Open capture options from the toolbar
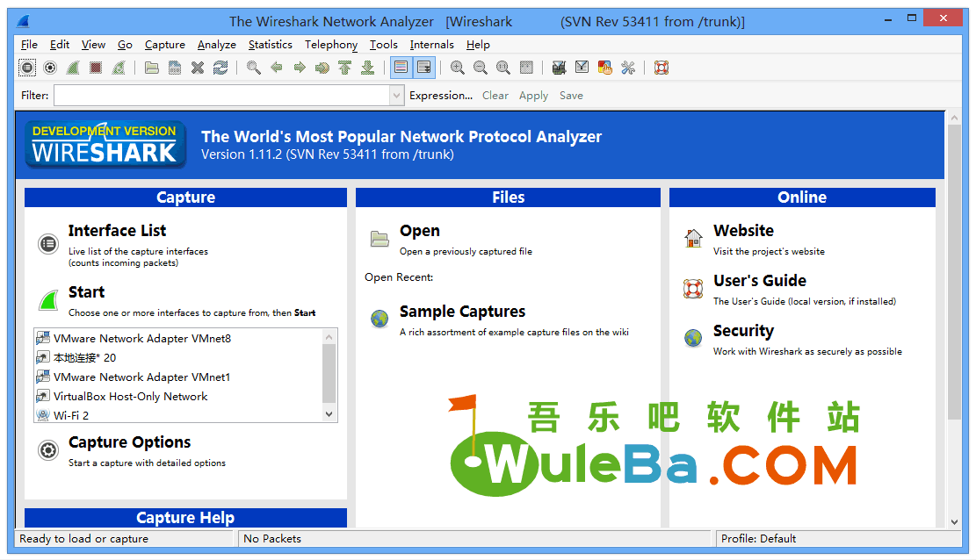976x560 pixels. [x=50, y=68]
